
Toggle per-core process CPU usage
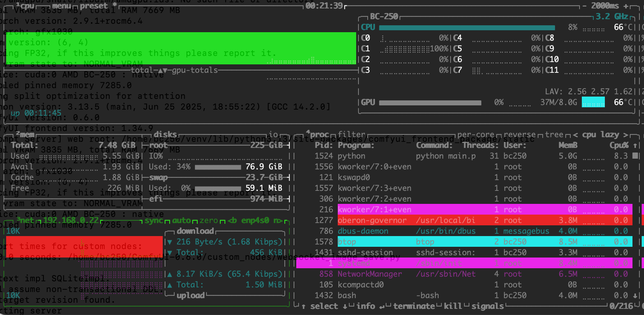coord(476,135)
